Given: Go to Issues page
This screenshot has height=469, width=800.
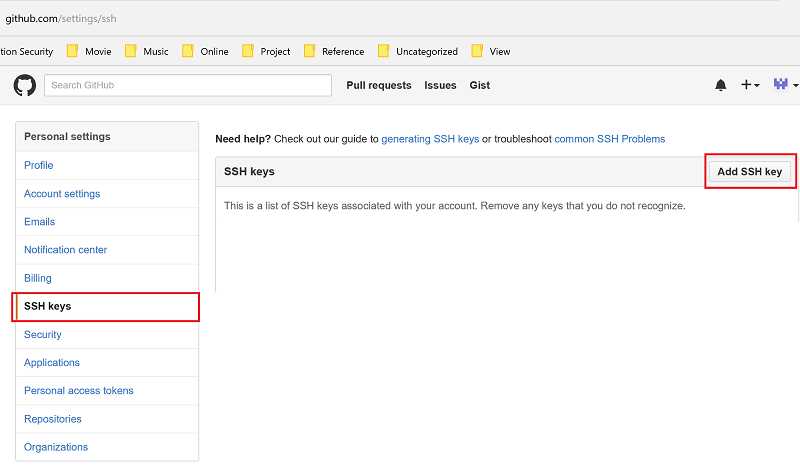Looking at the screenshot, I should point(440,85).
